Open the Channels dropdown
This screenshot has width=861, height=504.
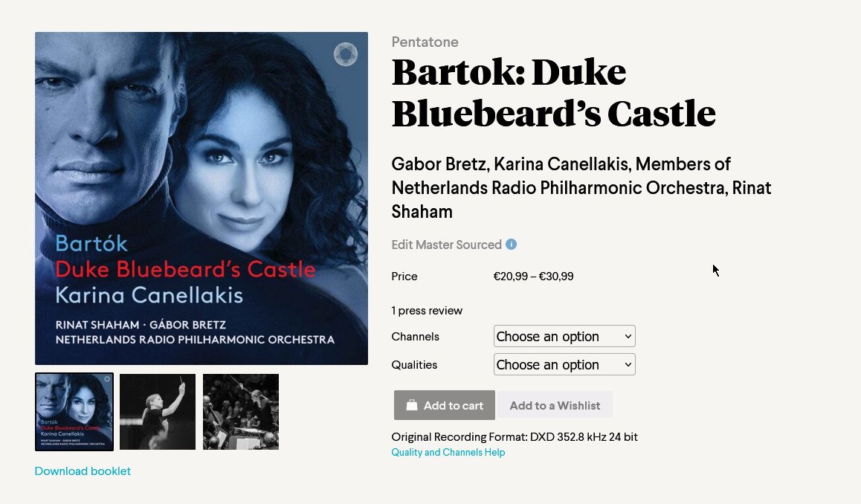tap(564, 336)
